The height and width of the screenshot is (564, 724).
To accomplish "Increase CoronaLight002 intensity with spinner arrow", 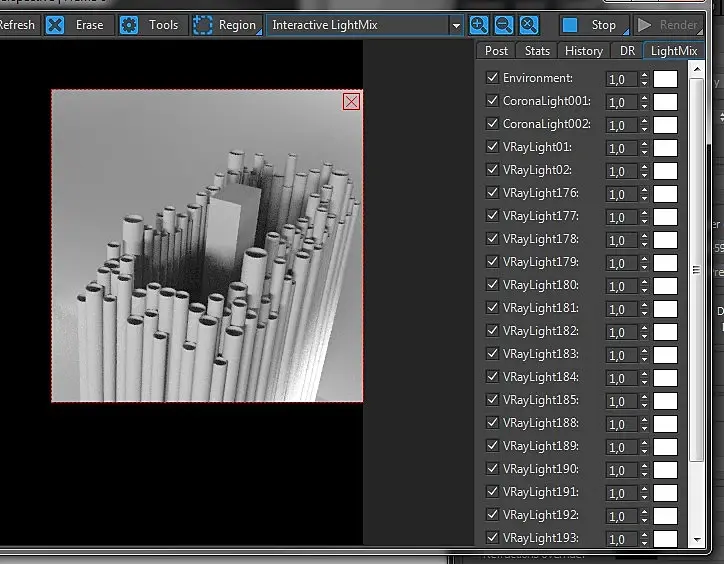I will pos(644,121).
